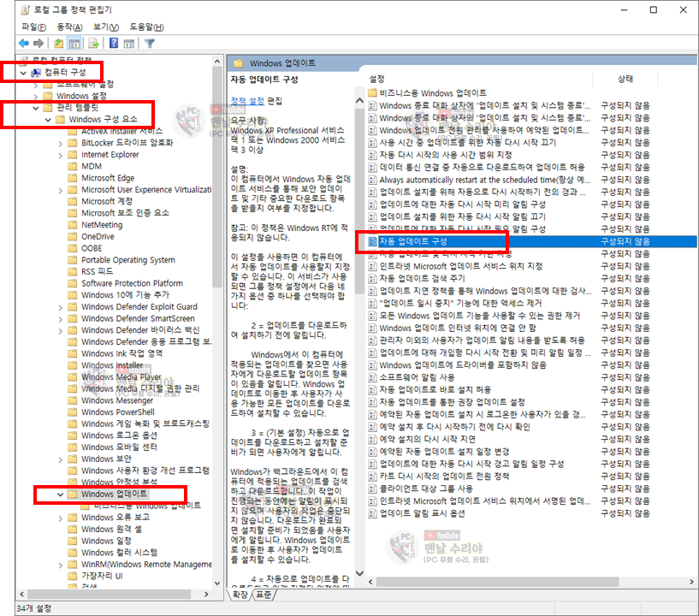Click the 컴퓨터 구성 computer icon
This screenshot has height=616, width=699.
(x=36, y=73)
